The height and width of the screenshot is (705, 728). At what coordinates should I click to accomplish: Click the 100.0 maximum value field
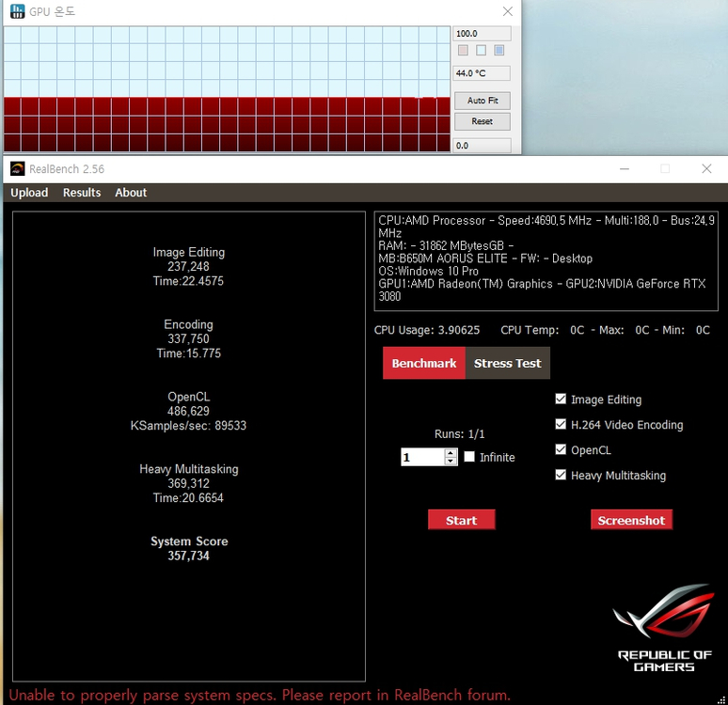click(482, 34)
